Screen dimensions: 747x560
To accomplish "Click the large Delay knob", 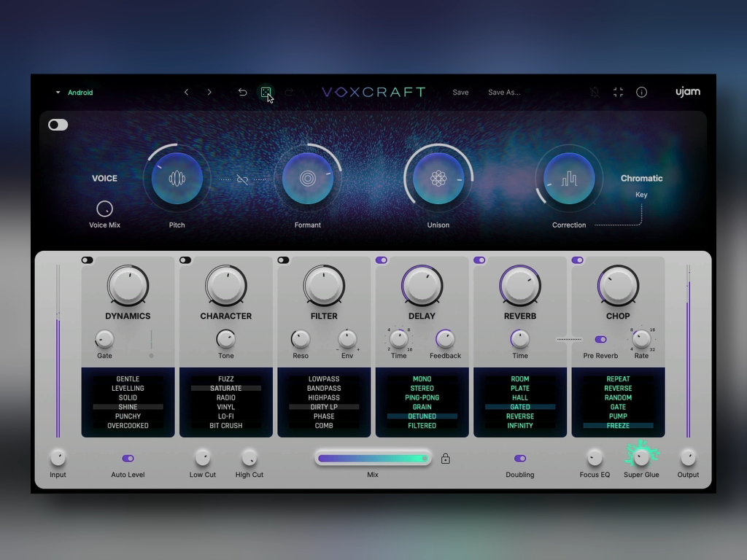I will (422, 286).
